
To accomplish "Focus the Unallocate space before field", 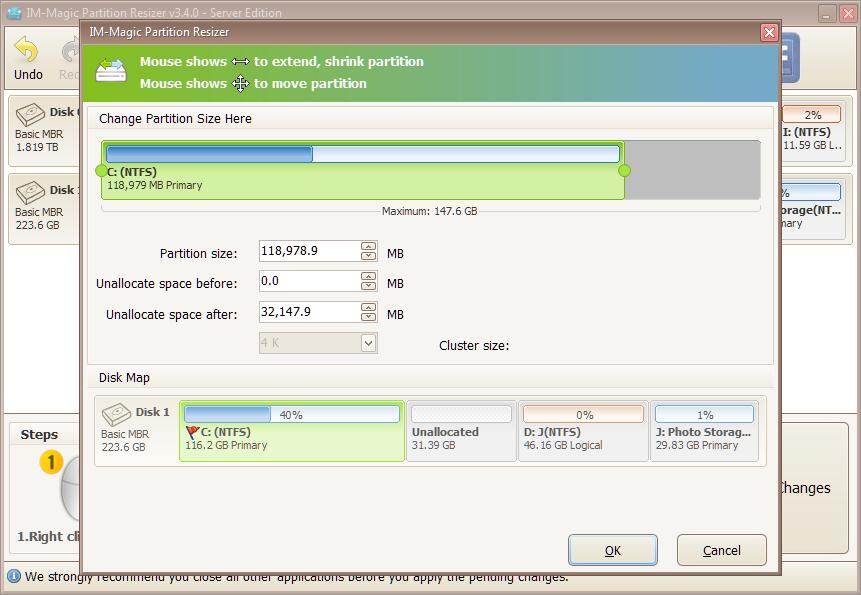I will (x=310, y=282).
